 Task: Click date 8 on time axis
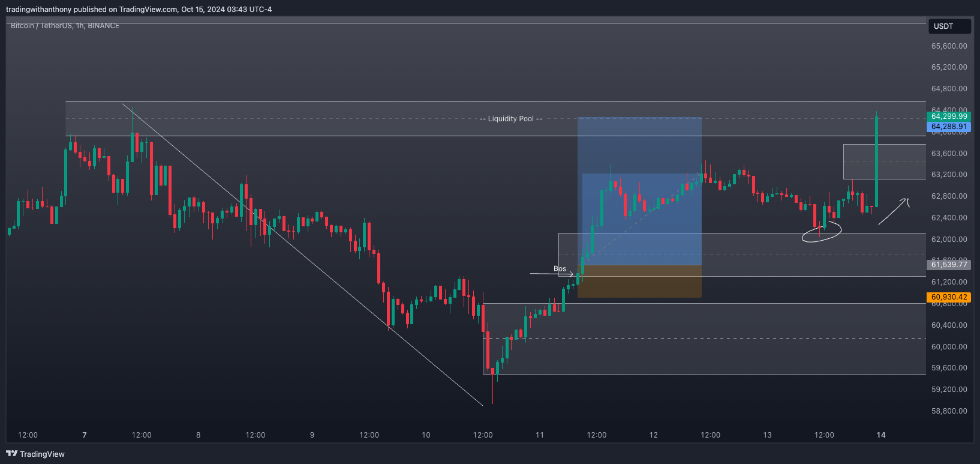[199, 435]
